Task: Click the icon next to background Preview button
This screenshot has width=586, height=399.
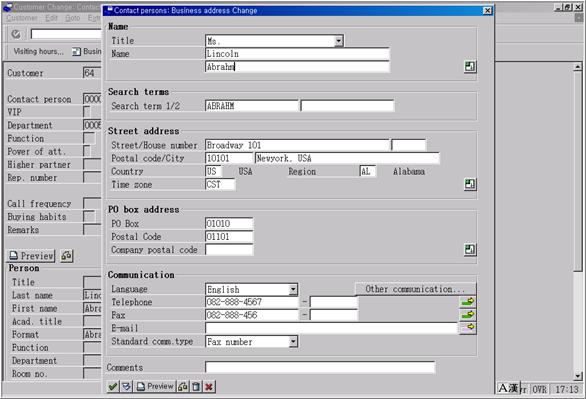Action: (67, 256)
